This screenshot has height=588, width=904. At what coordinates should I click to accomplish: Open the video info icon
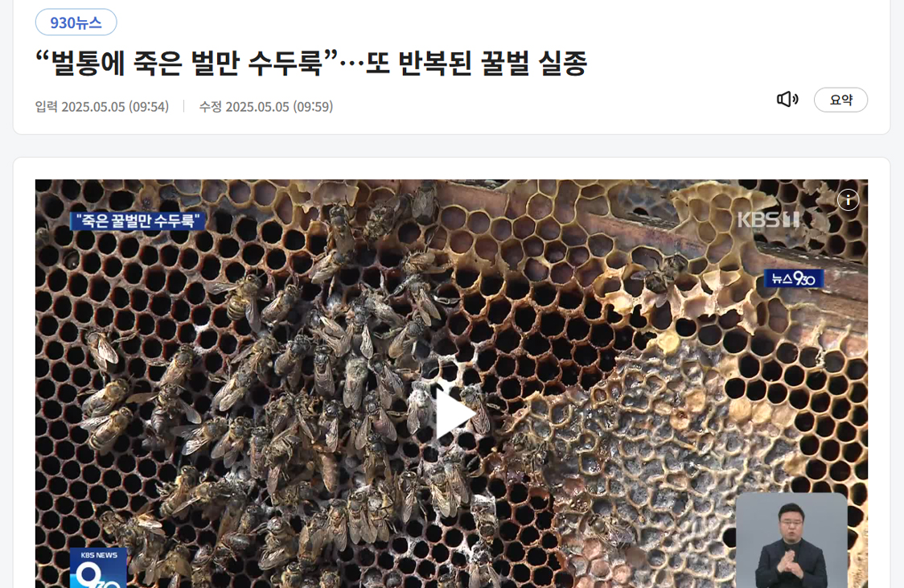coord(848,200)
